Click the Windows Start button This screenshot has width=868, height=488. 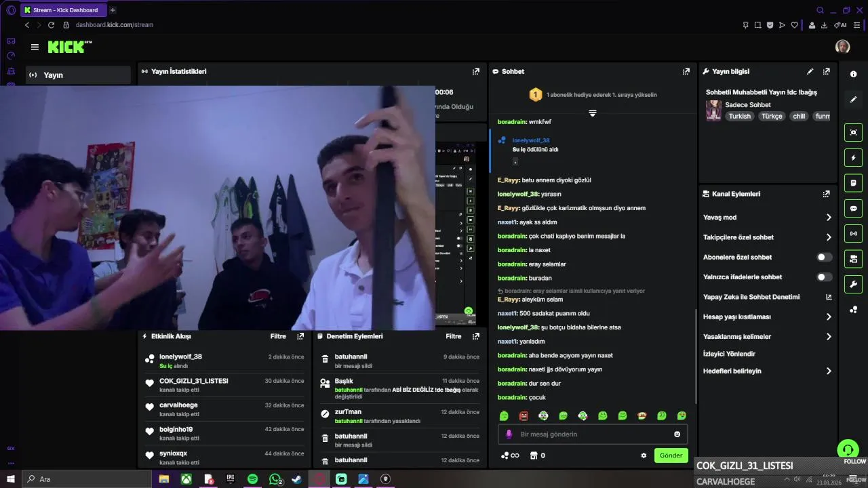(x=10, y=479)
